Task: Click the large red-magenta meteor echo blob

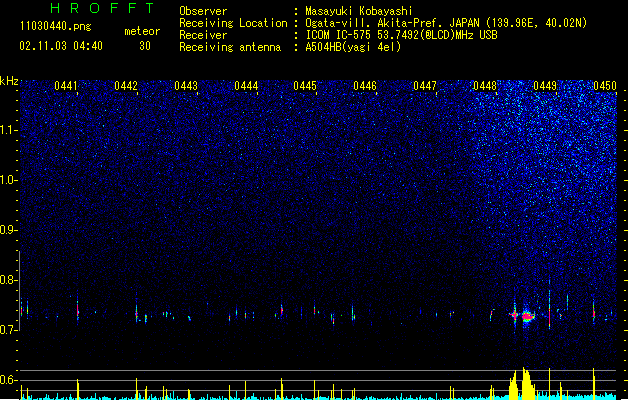Action: pos(527,316)
